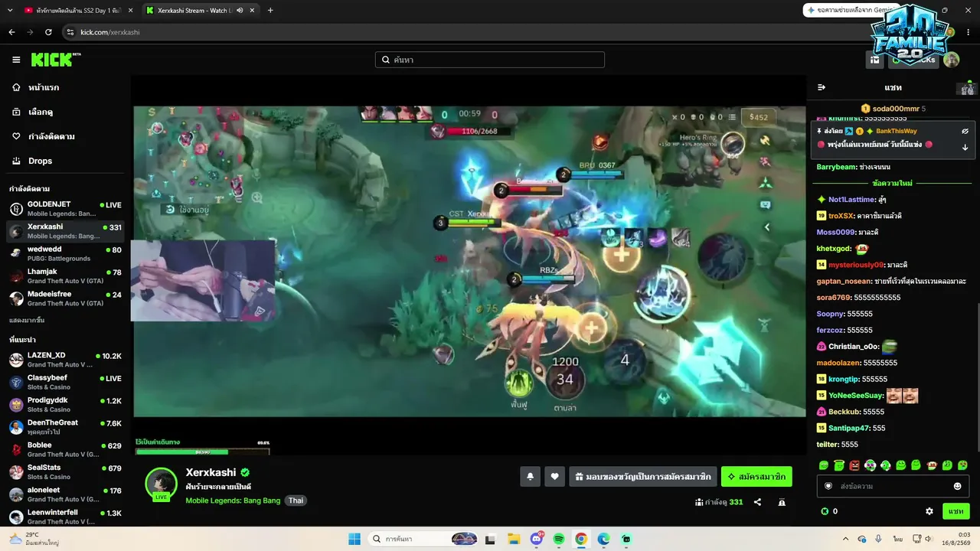Image resolution: width=980 pixels, height=551 pixels.
Task: Mute the Xerxkashi Stream tab audio
Action: (x=240, y=10)
